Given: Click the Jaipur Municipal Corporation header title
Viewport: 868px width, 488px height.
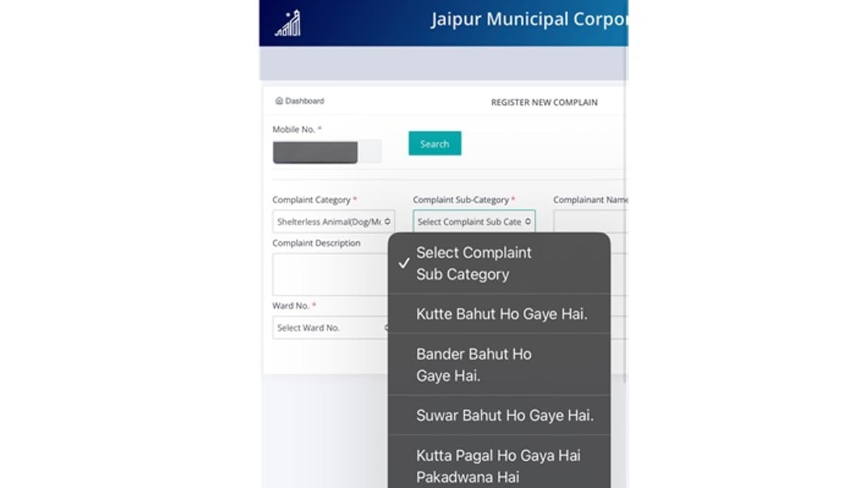Looking at the screenshot, I should (x=528, y=20).
